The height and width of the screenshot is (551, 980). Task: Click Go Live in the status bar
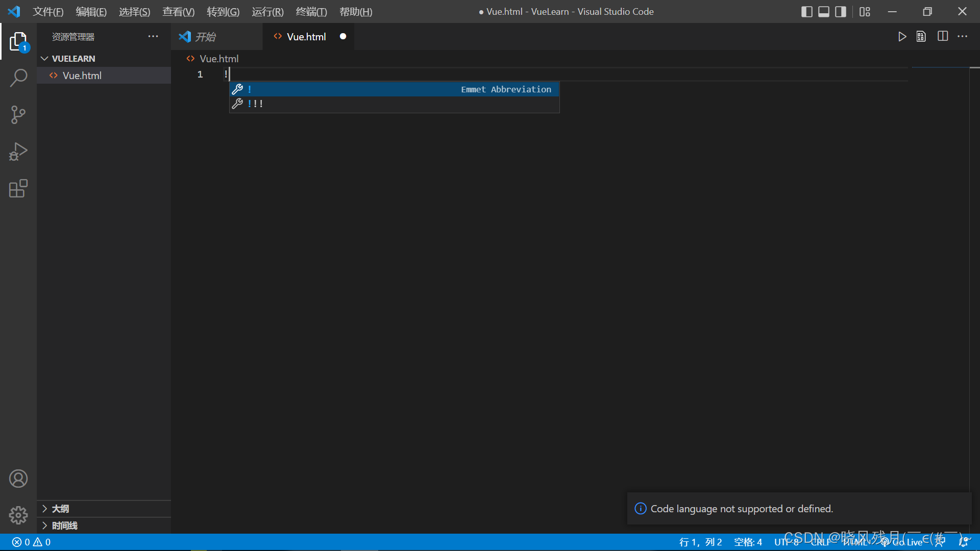(x=906, y=542)
